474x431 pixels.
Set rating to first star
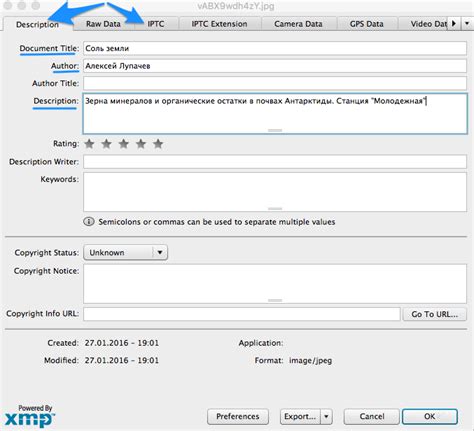point(89,144)
